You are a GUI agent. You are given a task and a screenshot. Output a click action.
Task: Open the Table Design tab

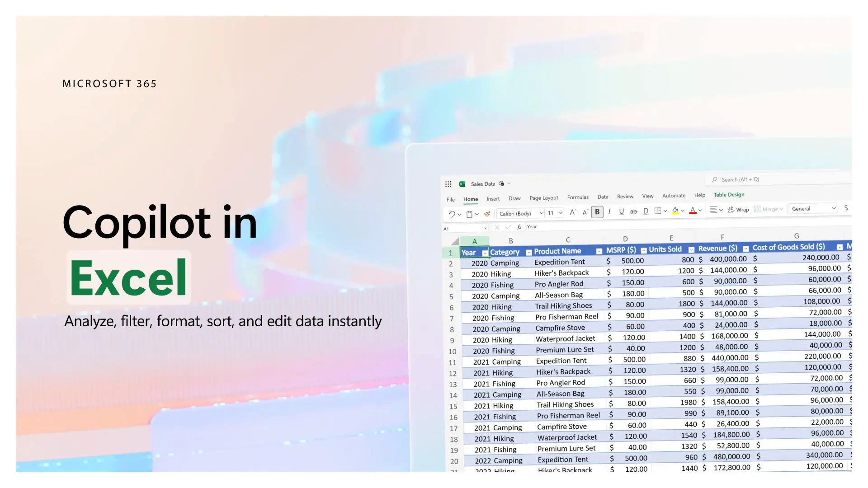click(729, 195)
